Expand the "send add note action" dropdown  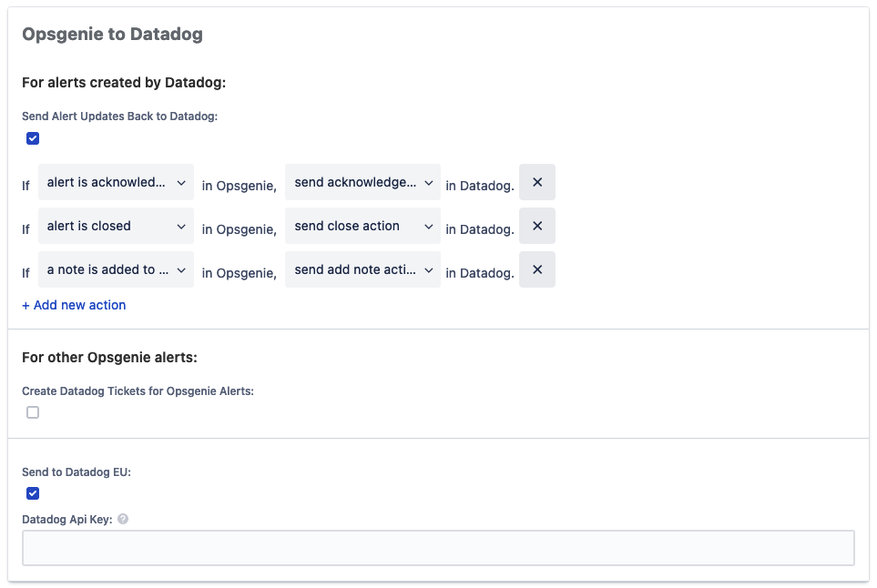[362, 269]
